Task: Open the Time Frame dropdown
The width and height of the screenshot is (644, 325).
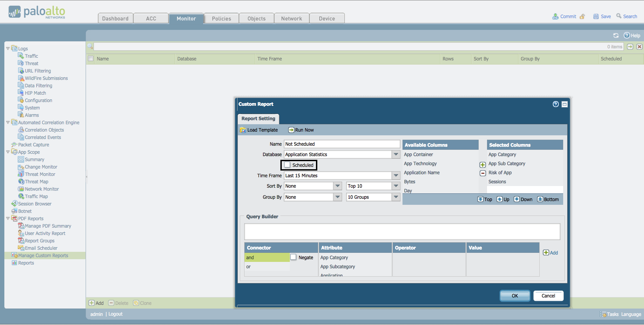Action: click(x=396, y=176)
